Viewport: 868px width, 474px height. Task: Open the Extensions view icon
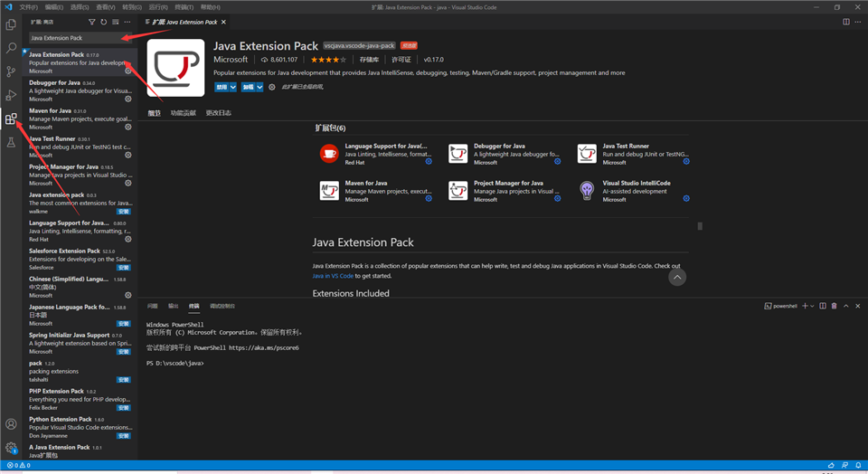(11, 118)
